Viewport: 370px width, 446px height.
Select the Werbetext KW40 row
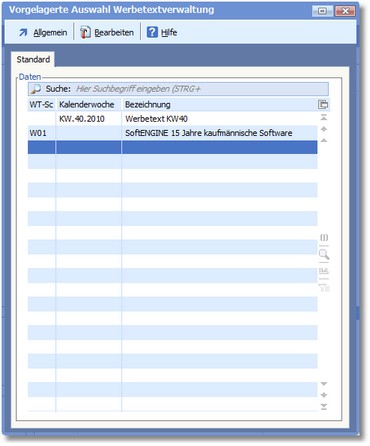coord(173,119)
